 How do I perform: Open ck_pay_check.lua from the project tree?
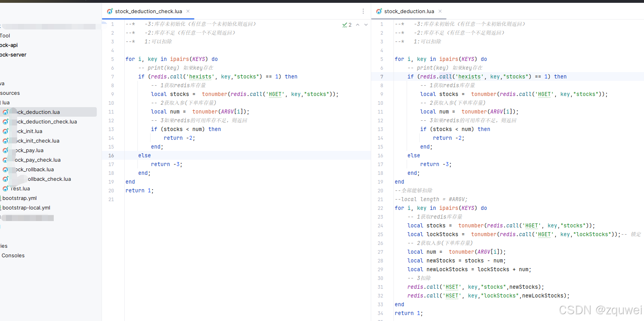click(x=38, y=160)
